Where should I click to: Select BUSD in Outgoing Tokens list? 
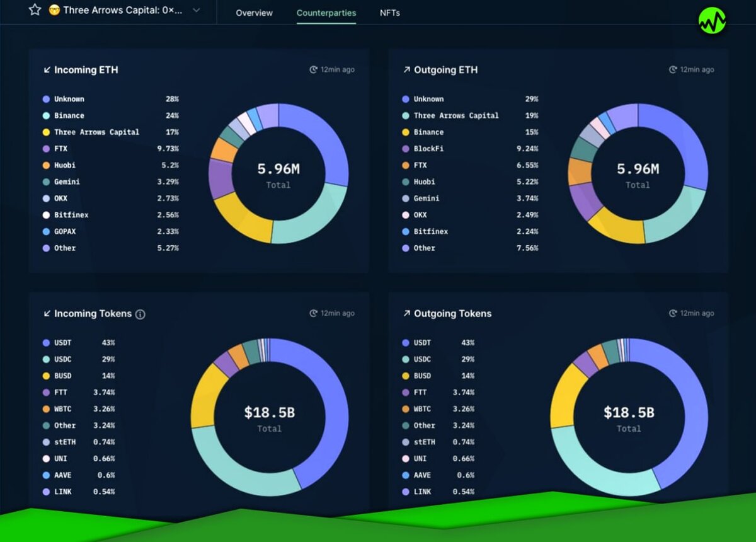pos(438,376)
